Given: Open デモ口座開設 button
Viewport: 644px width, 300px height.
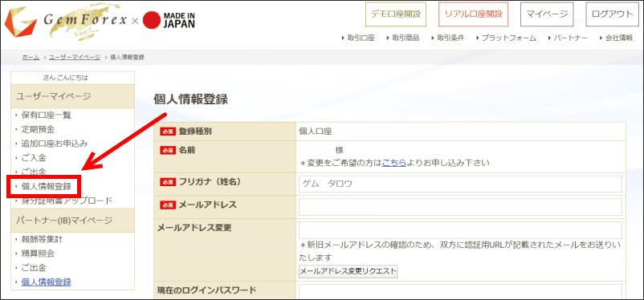Looking at the screenshot, I should coord(396,14).
